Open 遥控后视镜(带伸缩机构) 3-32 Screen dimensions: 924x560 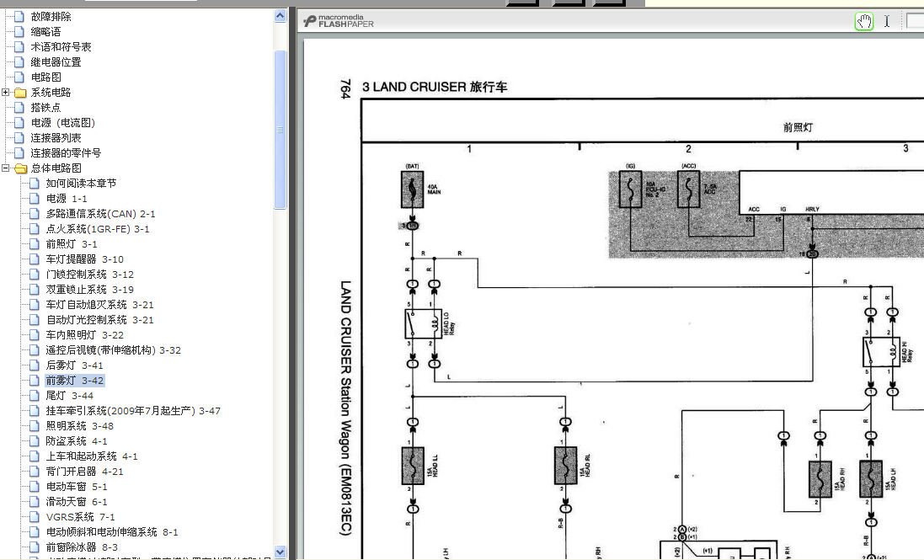tap(114, 350)
